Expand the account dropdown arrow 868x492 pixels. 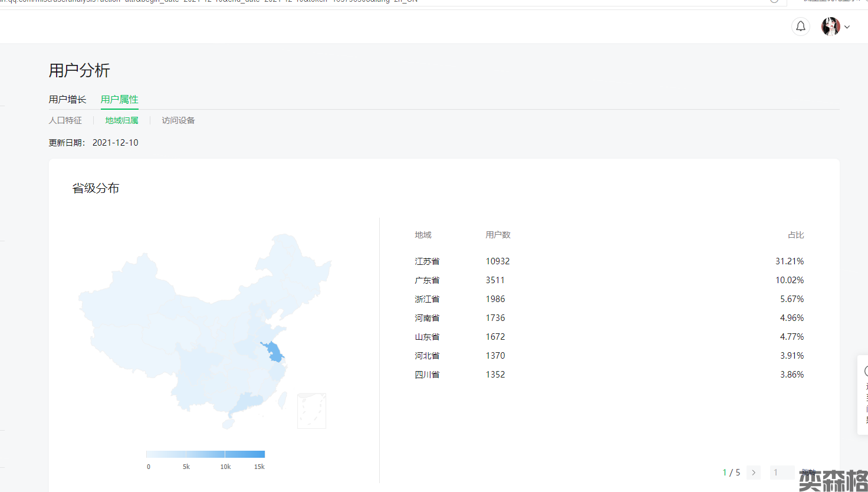[847, 27]
